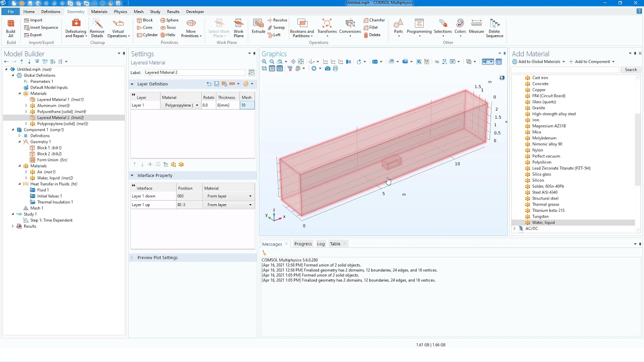The width and height of the screenshot is (644, 362).
Task: Take a Graphics snapshot with camera icon
Action: pyautogui.click(x=328, y=68)
